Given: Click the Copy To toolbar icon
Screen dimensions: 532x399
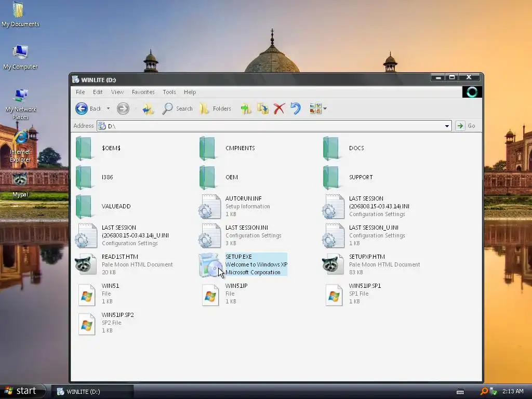Looking at the screenshot, I should click(262, 109).
